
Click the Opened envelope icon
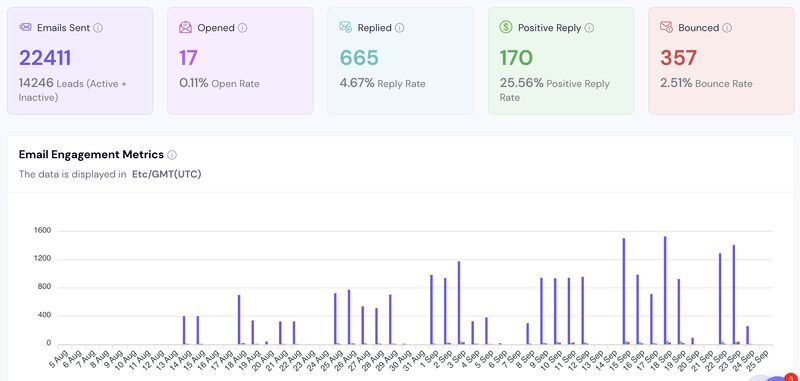tap(185, 28)
